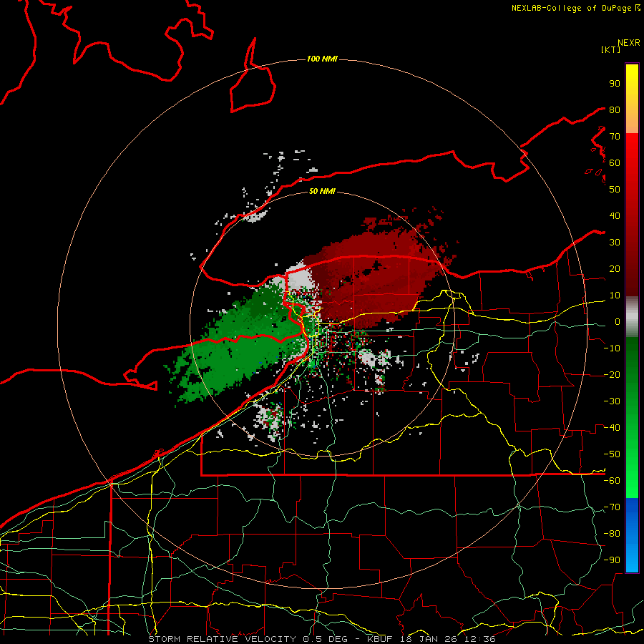Click the 40 value on velocity scale
Viewport: 644px width, 644px height.
tap(615, 215)
